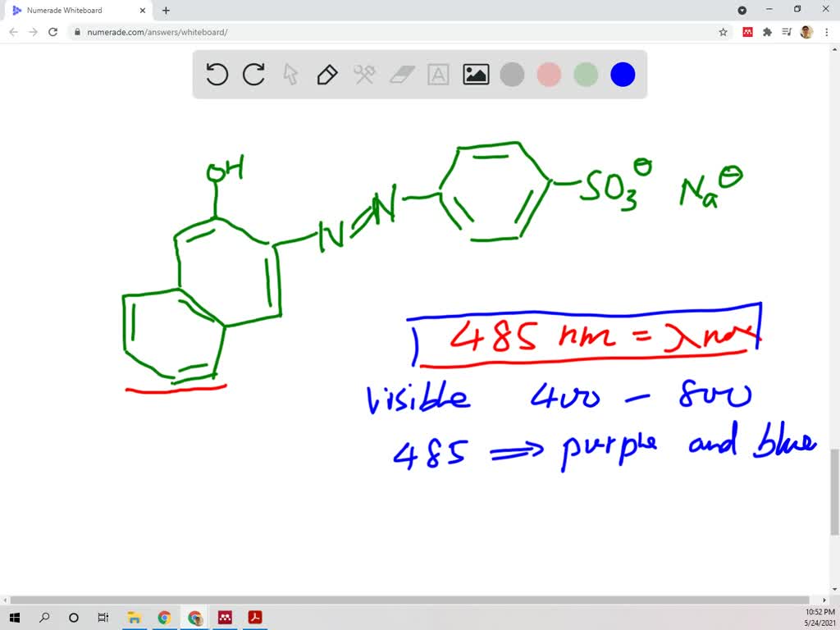The width and height of the screenshot is (840, 630).
Task: Select the scissors cutting tool
Action: pyautogui.click(x=364, y=75)
